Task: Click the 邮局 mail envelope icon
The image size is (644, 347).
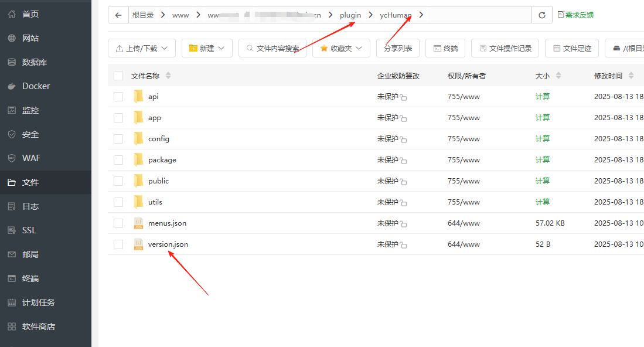Action: [x=12, y=254]
